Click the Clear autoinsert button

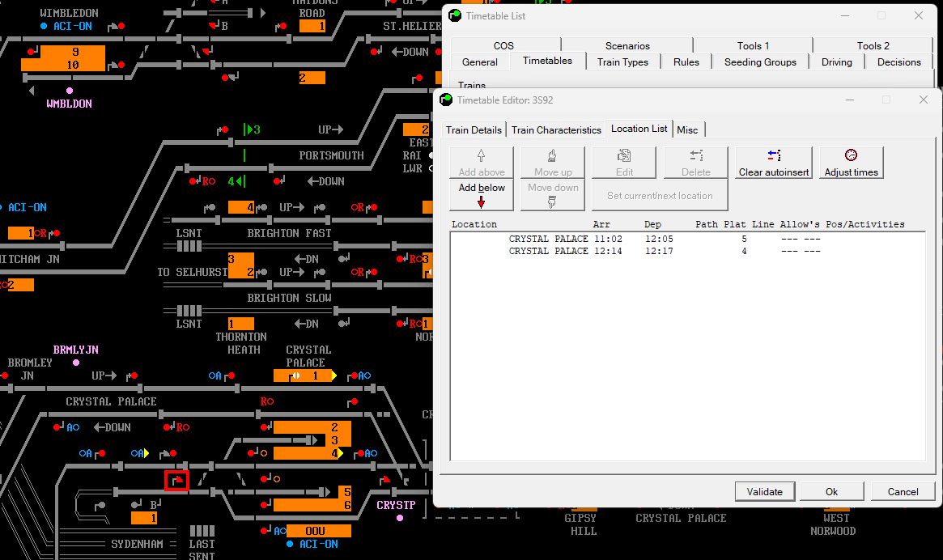tap(773, 163)
